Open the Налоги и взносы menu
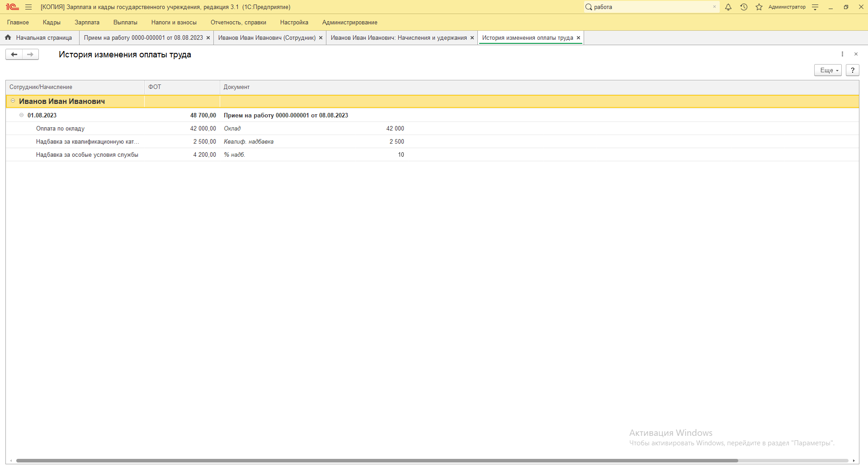Screen dimensions: 868x467 [x=174, y=23]
